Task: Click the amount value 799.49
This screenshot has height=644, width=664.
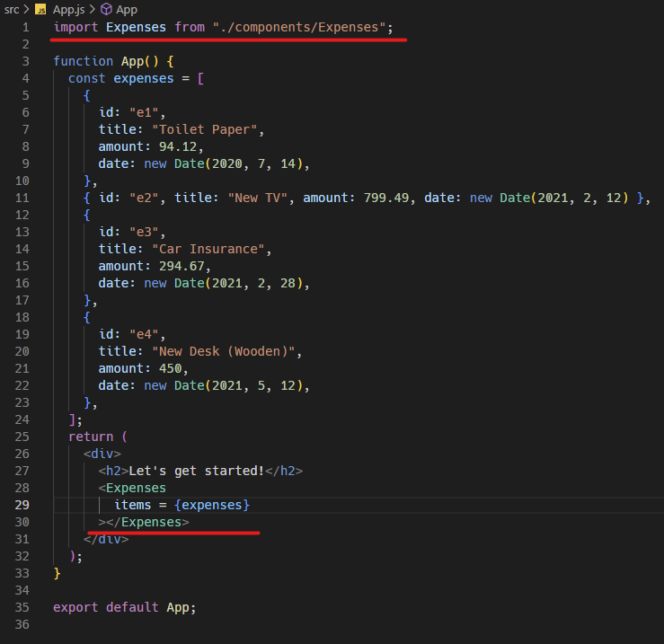Action: click(386, 198)
